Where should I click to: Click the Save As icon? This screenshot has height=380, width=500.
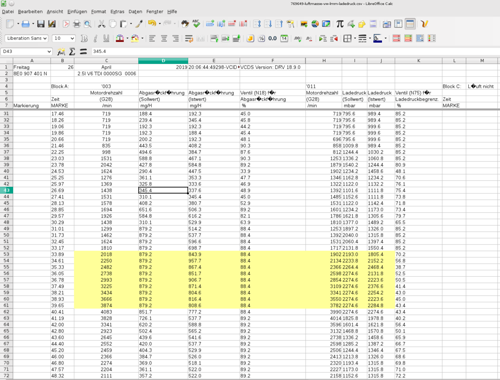(52, 24)
